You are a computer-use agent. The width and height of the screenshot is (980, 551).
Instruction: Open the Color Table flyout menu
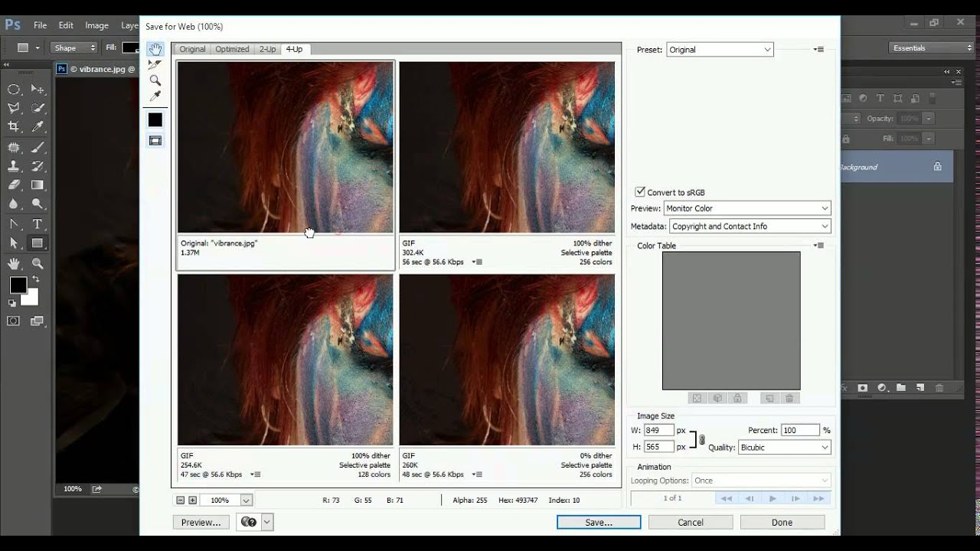tap(819, 246)
